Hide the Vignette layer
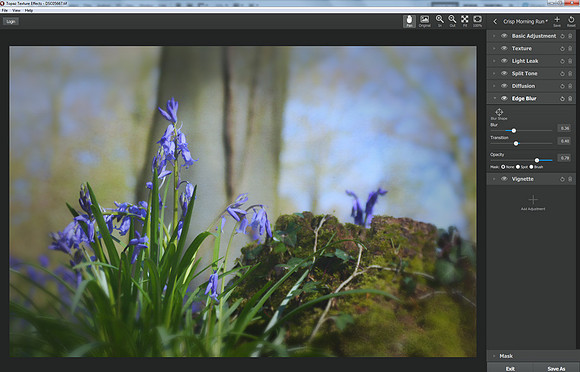 coord(504,179)
